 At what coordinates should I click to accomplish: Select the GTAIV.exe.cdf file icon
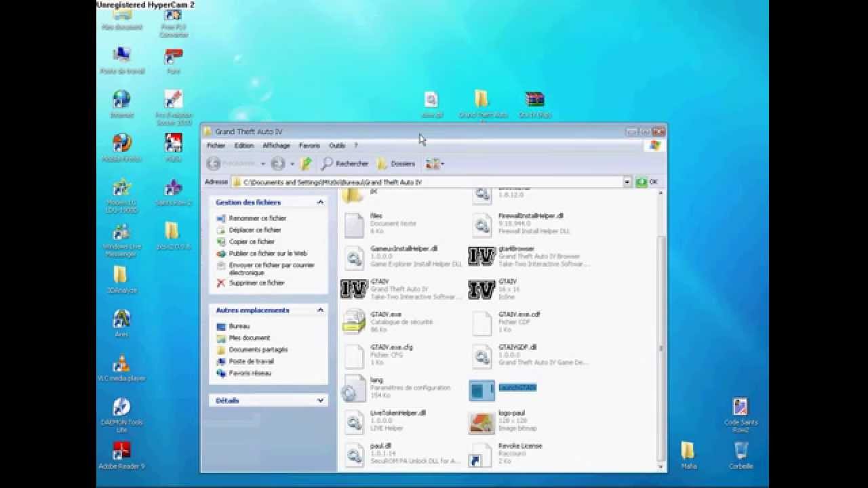481,323
